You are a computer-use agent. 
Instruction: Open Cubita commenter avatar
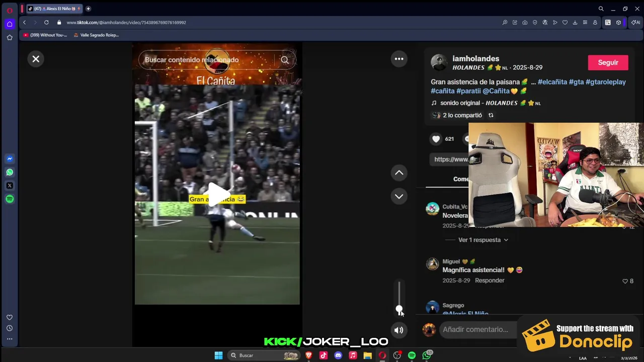point(433,209)
